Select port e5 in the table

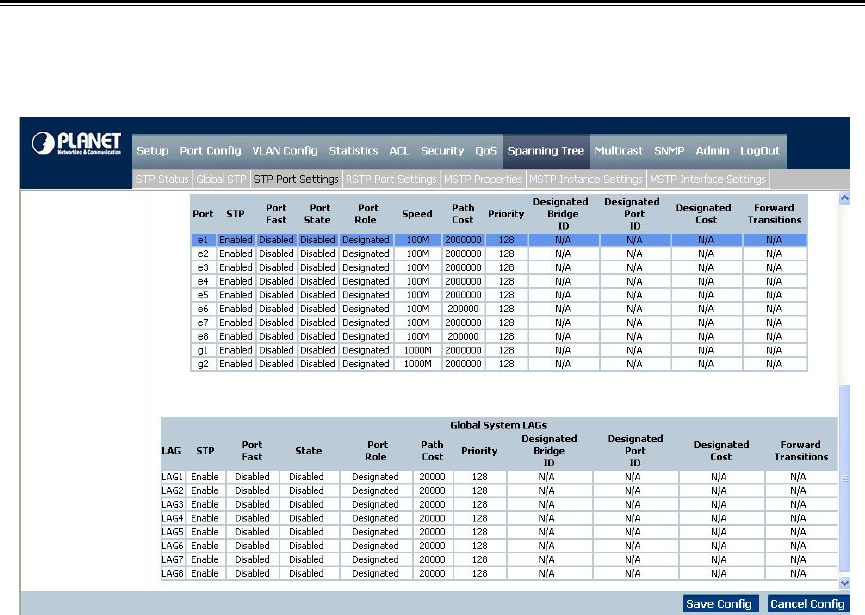[203, 295]
